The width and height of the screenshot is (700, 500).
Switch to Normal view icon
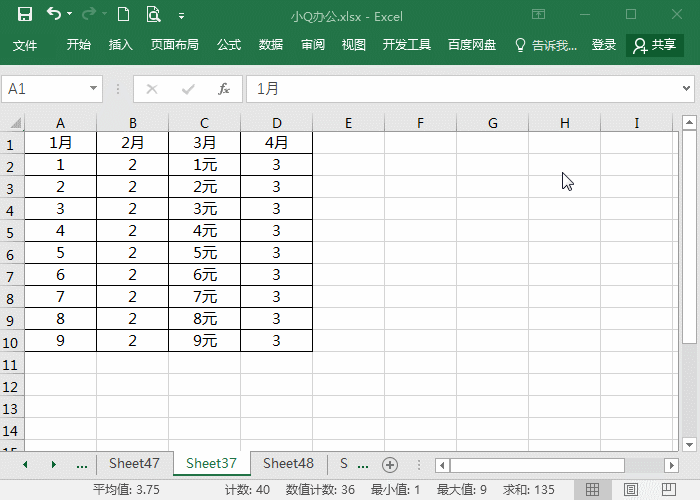[x=592, y=490]
